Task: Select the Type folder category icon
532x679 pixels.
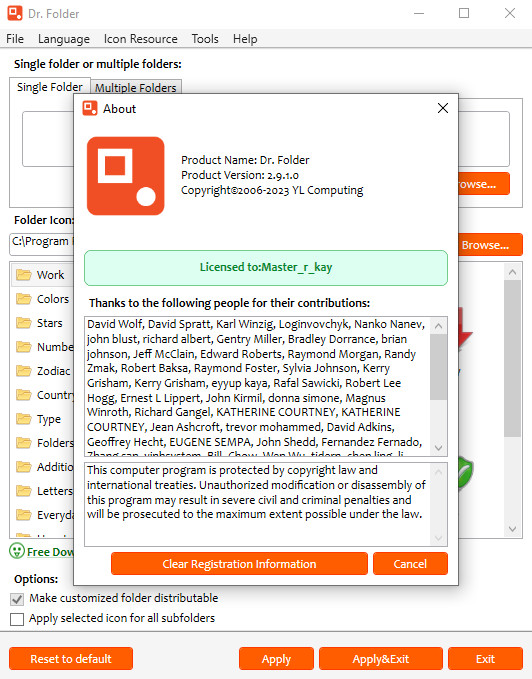Action: (24, 419)
